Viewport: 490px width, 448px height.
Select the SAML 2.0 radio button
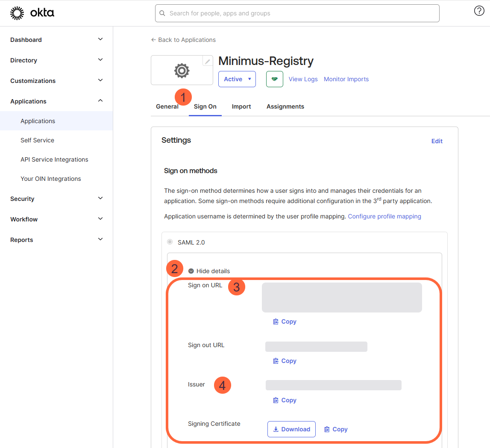(170, 242)
